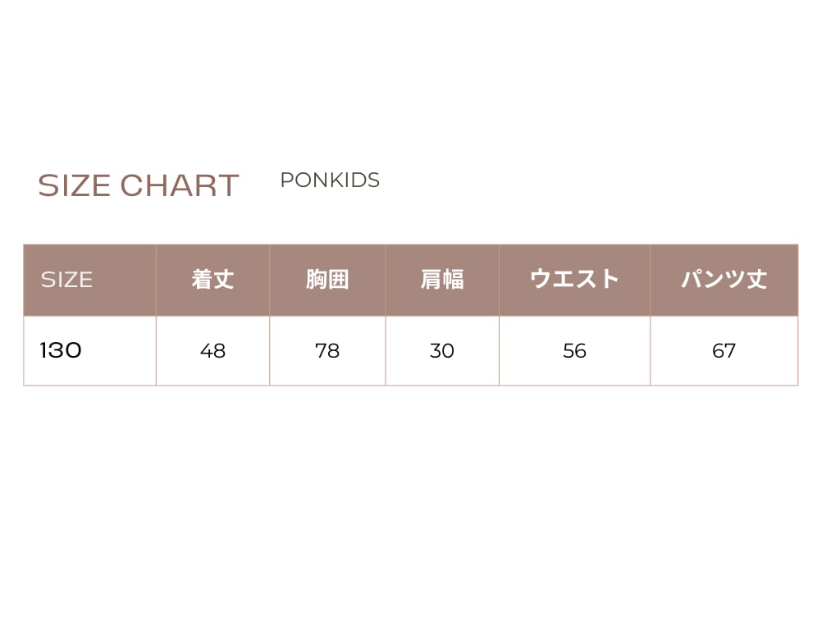This screenshot has width=840, height=630.
Task: Select the パンツ丈 column header
Action: click(x=724, y=280)
